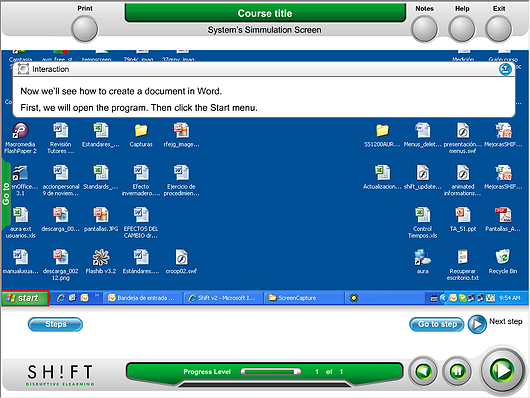The height and width of the screenshot is (398, 530).
Task: Pause the simulation with pause button
Action: click(457, 372)
